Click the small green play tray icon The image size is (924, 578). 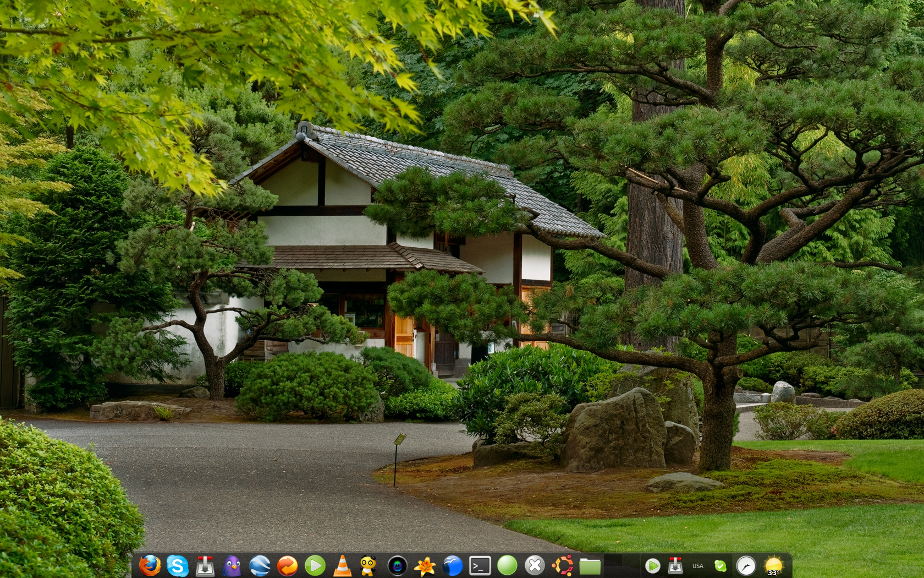point(652,565)
